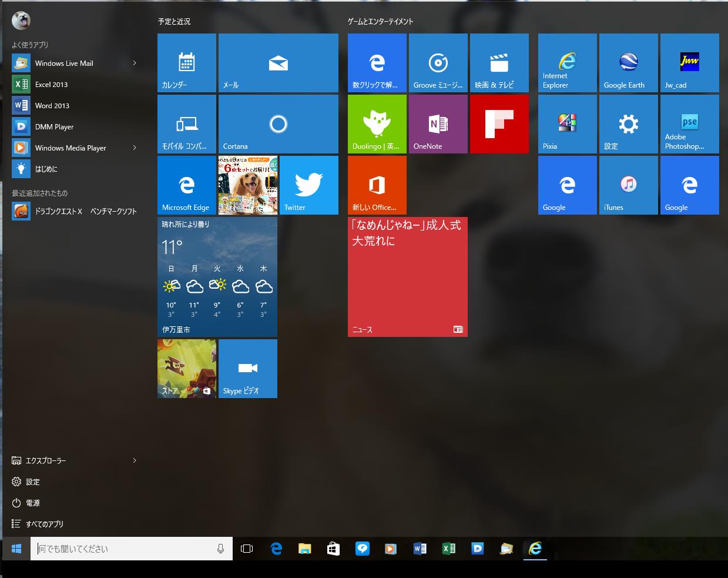Open the Duolingo tile
728x578 pixels.
(377, 124)
